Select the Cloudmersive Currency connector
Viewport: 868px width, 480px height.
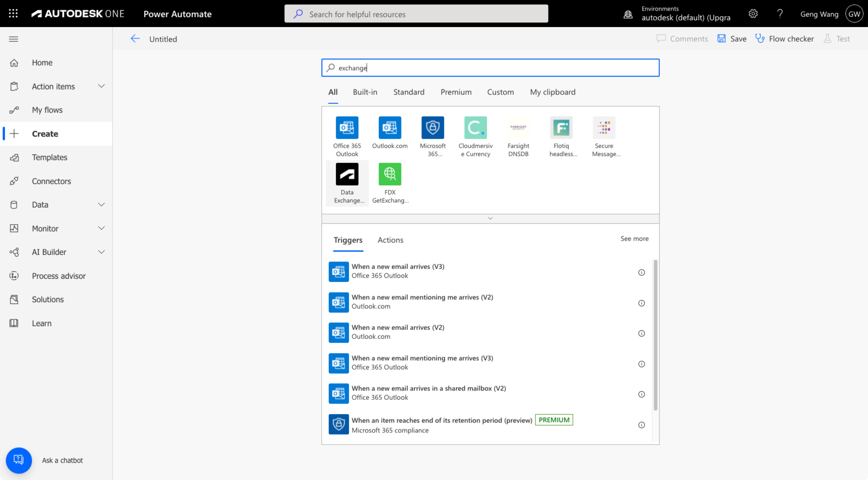tap(475, 128)
